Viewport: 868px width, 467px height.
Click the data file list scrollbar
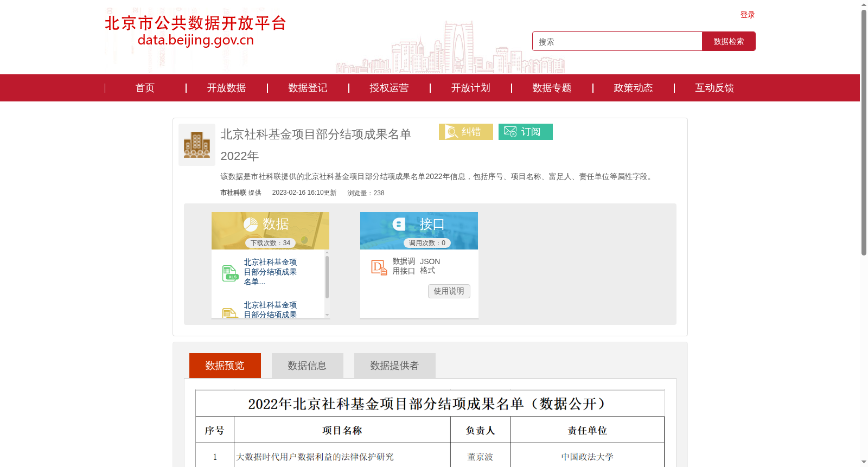[327, 277]
